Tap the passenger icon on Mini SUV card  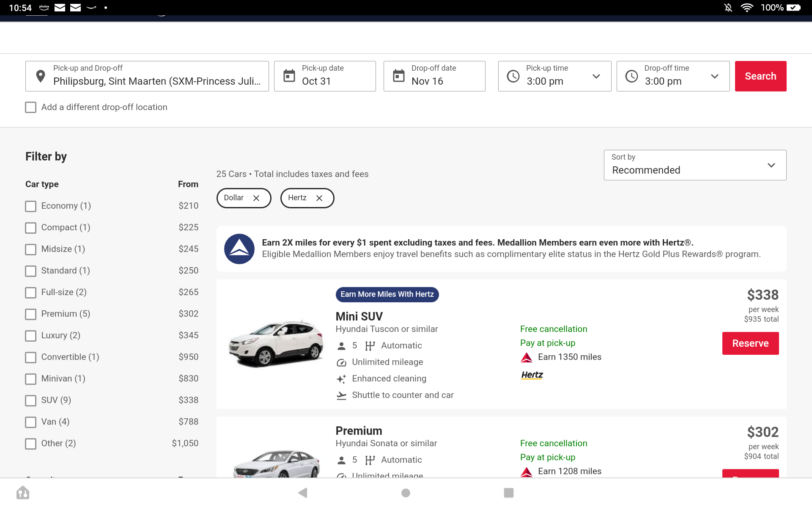click(x=342, y=346)
